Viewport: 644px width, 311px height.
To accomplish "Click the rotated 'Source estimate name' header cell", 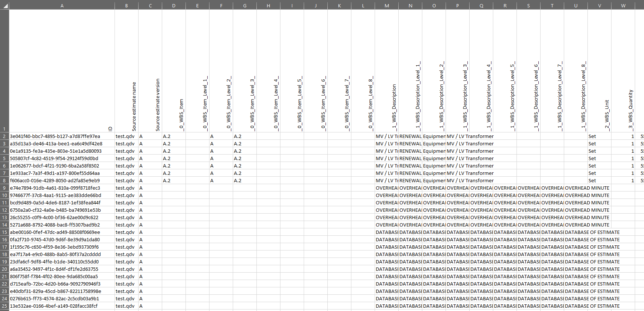I will (x=126, y=71).
